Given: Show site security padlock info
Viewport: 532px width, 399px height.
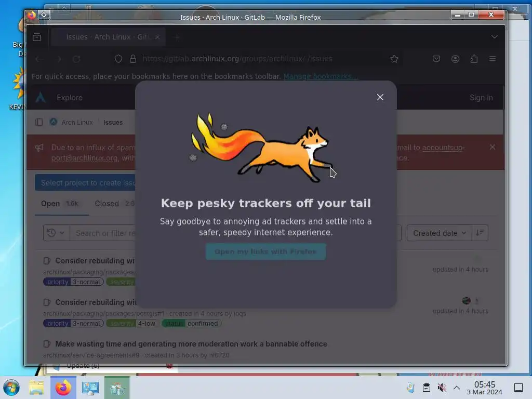Looking at the screenshot, I should (133, 59).
